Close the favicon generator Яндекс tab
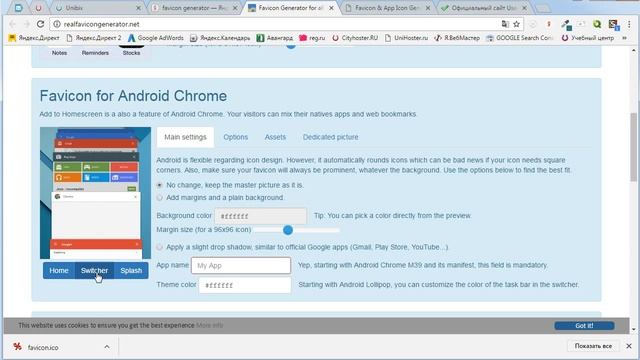 [235, 8]
